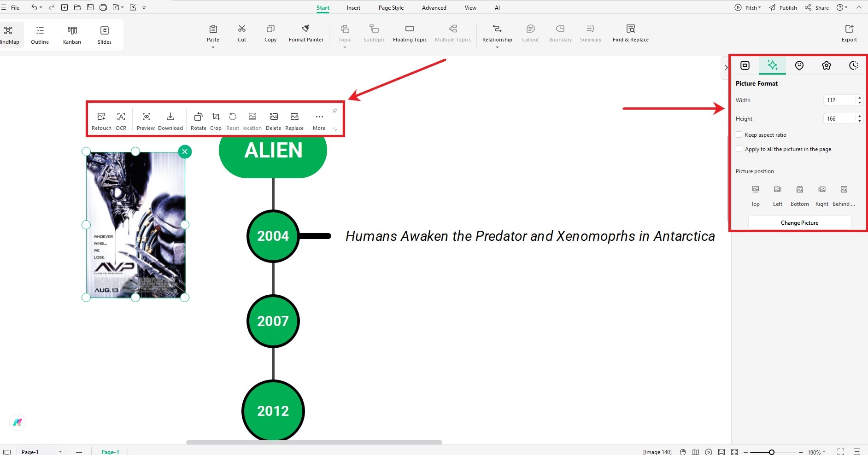Open the style panel tab icon
Viewport: 868px width, 455px height.
pyautogui.click(x=745, y=65)
